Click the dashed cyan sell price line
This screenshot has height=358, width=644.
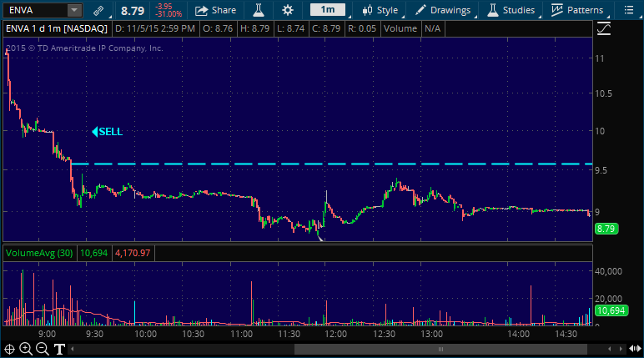[x=332, y=164]
